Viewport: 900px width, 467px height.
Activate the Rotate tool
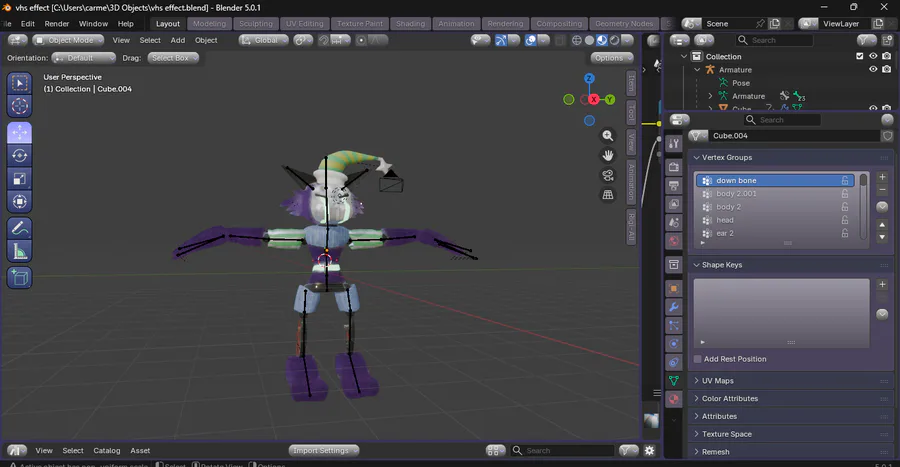click(x=20, y=155)
